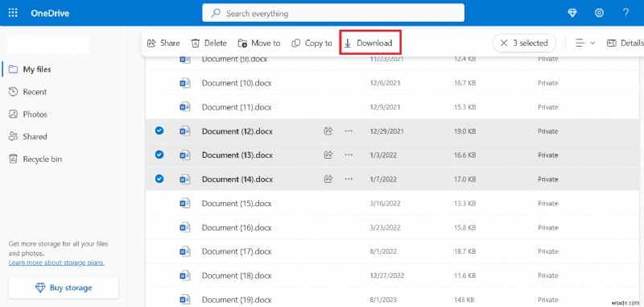644x307 pixels.
Task: Click into the Search everything field
Action: click(333, 13)
